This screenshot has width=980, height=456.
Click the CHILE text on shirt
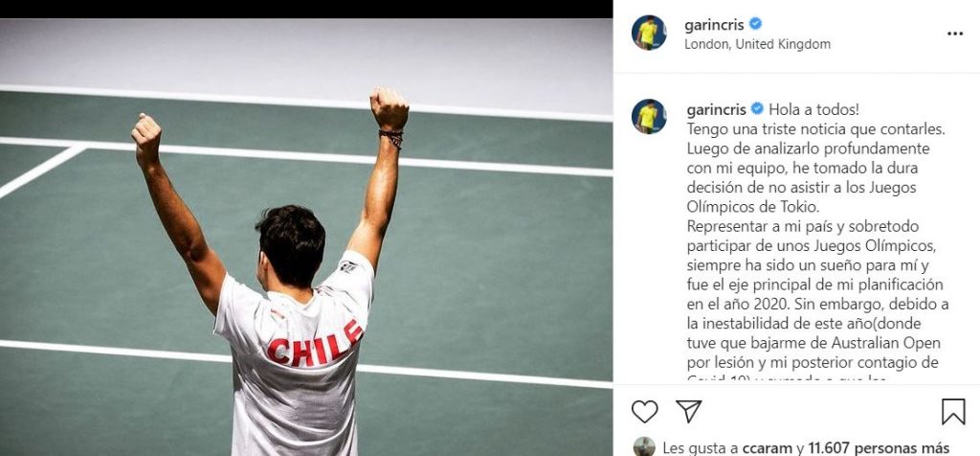[x=314, y=346]
